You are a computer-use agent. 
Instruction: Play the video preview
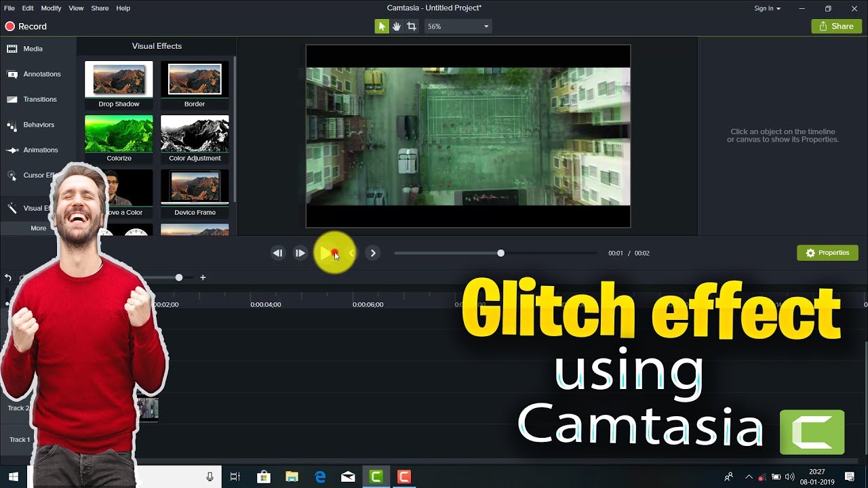tap(326, 253)
